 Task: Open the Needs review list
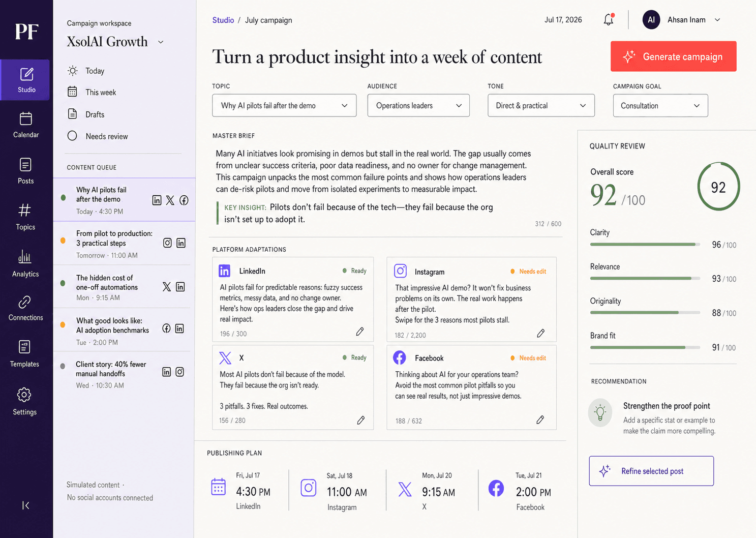click(x=98, y=136)
